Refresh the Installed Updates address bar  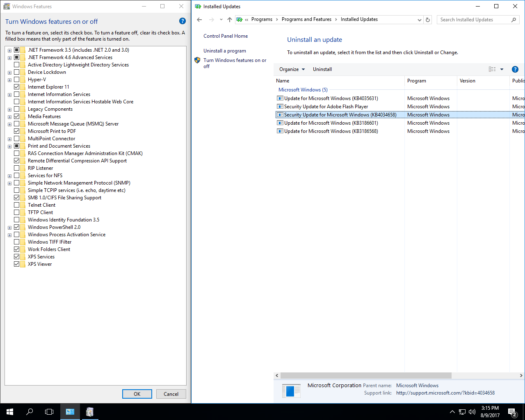point(428,20)
